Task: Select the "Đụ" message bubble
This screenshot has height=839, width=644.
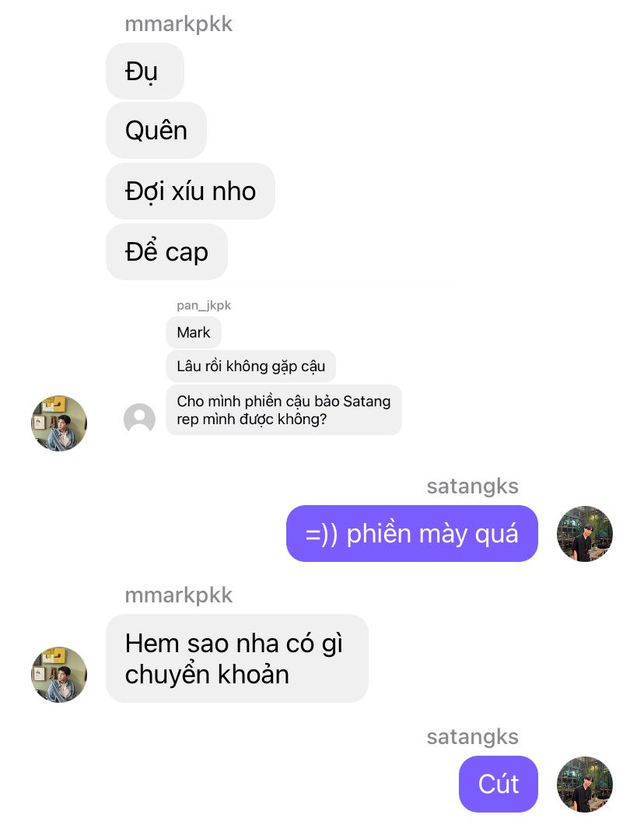Action: tap(145, 71)
